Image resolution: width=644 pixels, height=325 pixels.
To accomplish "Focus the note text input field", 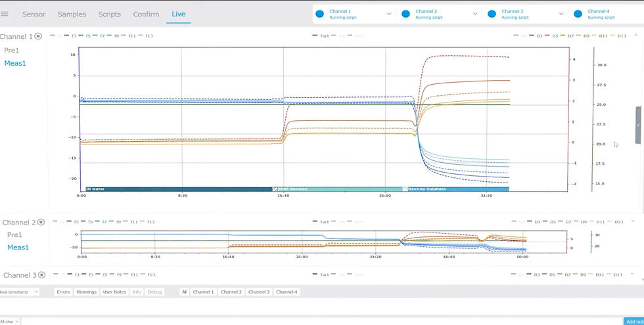I will (322, 322).
